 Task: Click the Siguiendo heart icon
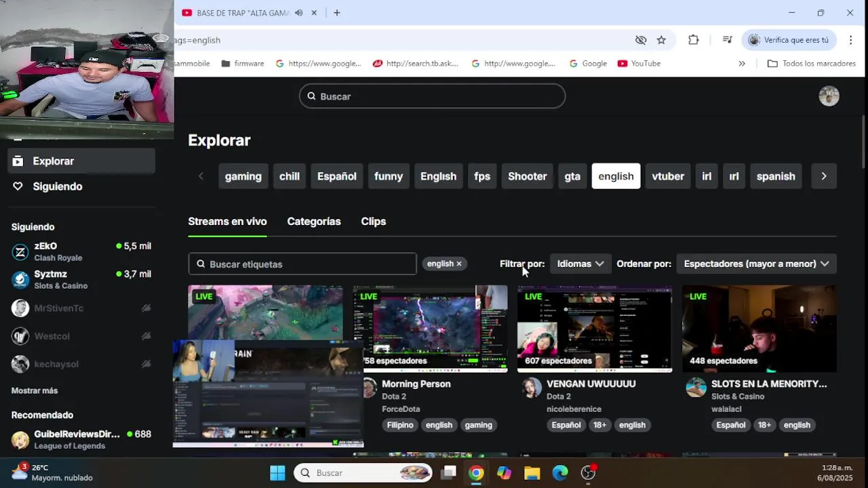pyautogui.click(x=18, y=186)
